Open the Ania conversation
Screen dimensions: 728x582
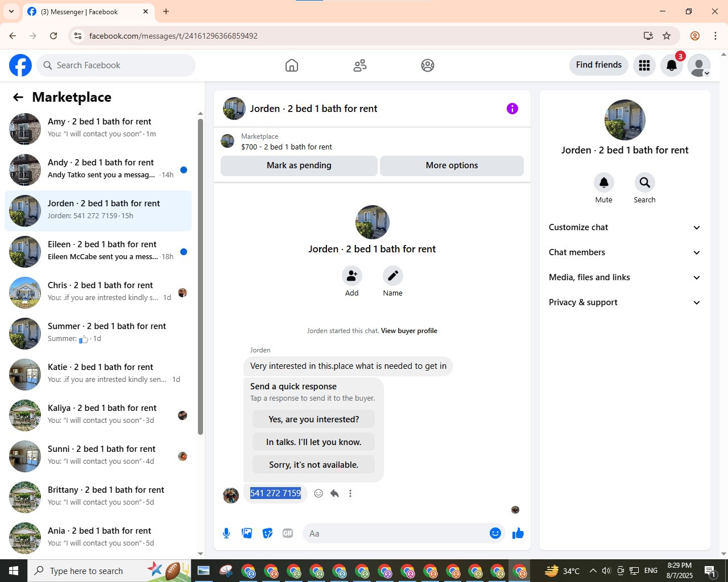click(x=98, y=538)
